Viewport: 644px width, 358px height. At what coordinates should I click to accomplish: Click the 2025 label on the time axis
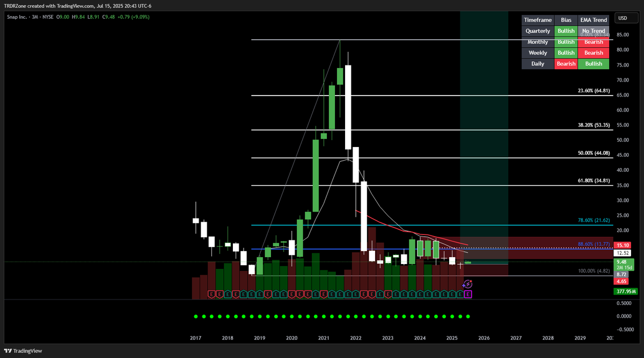click(452, 338)
